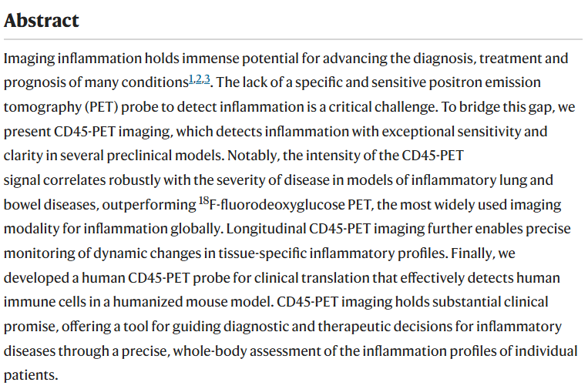
Task: Click the final word 'patients.'
Action: point(31,375)
